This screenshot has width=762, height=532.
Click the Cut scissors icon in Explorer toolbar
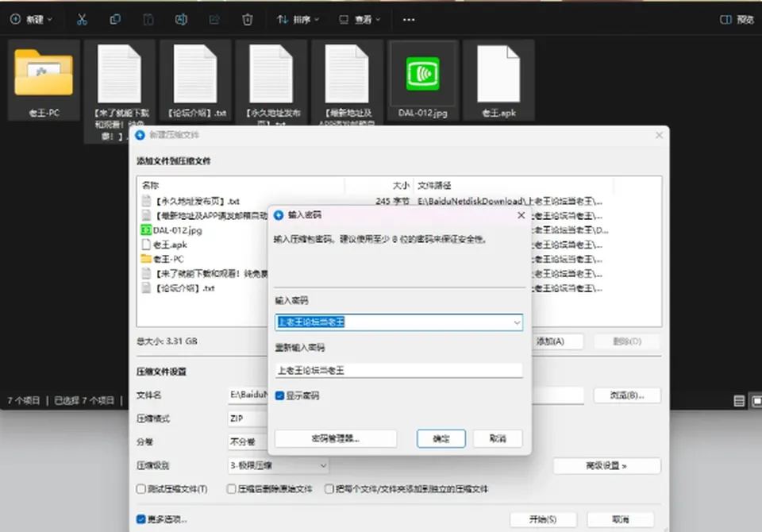(82, 19)
